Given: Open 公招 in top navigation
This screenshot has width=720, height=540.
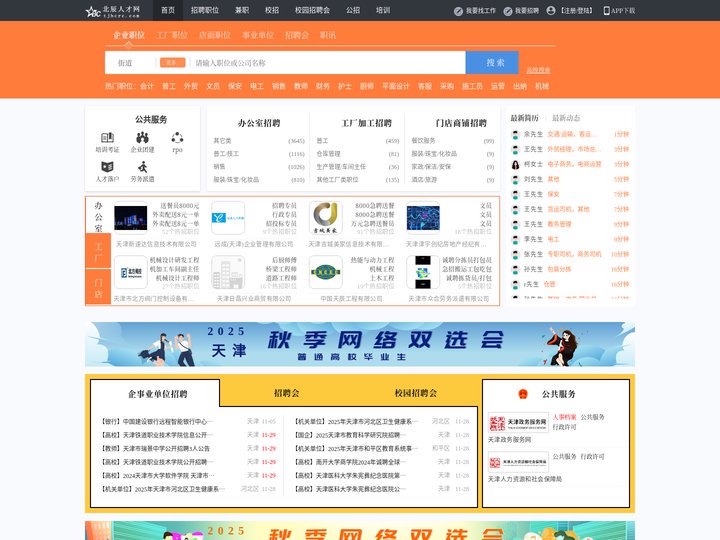Looking at the screenshot, I should [x=353, y=10].
